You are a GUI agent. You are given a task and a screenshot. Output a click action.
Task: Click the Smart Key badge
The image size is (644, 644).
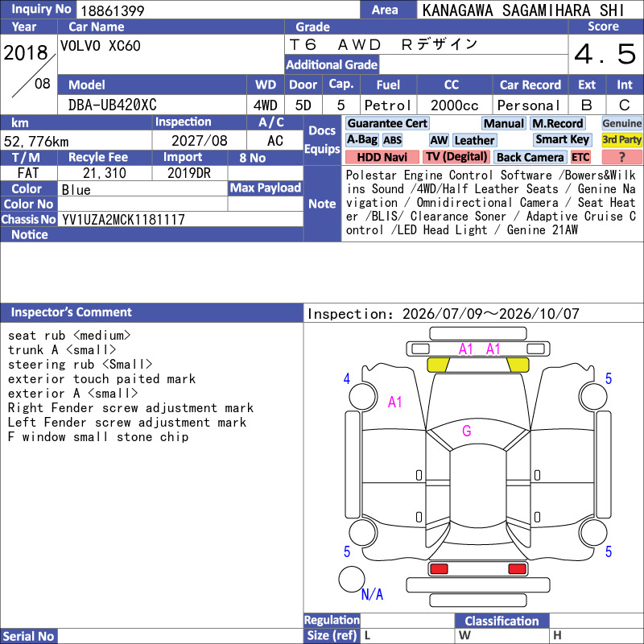(x=562, y=140)
